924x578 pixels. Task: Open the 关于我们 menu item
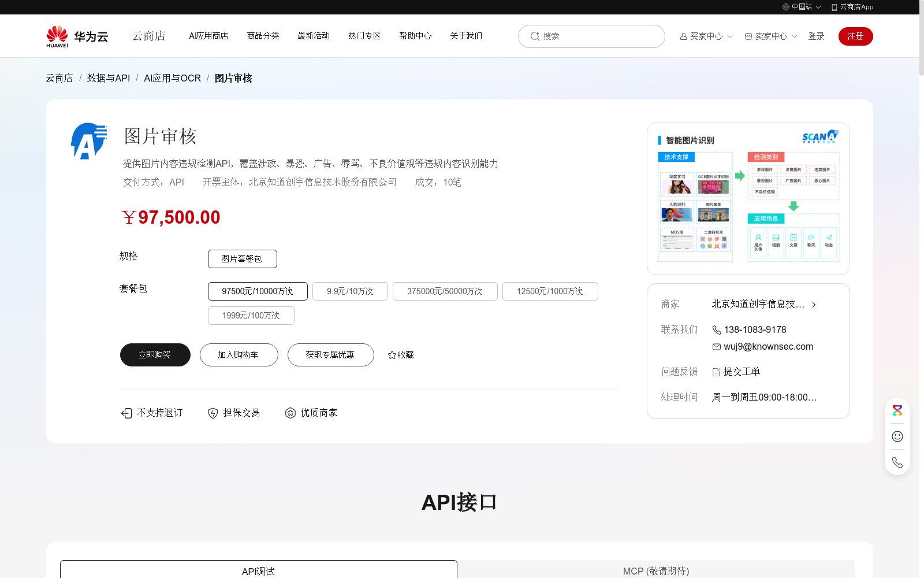click(466, 36)
